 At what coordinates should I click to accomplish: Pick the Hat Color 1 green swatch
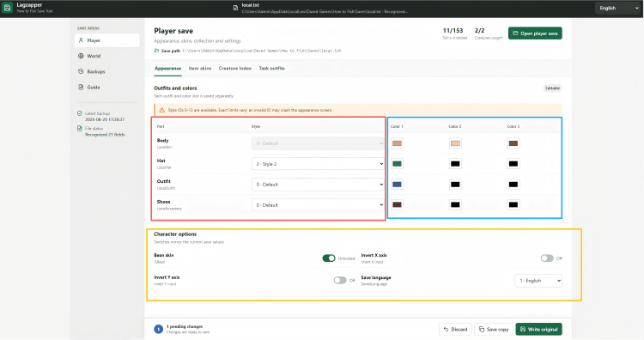click(397, 164)
